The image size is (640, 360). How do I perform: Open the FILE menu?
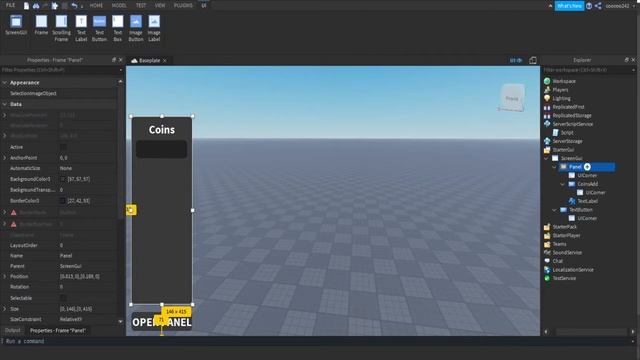pos(11,5)
